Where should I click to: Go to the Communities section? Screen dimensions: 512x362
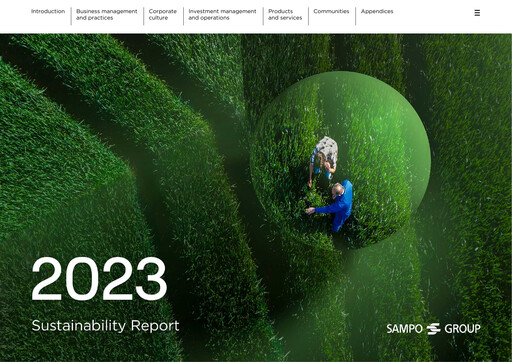coord(331,11)
